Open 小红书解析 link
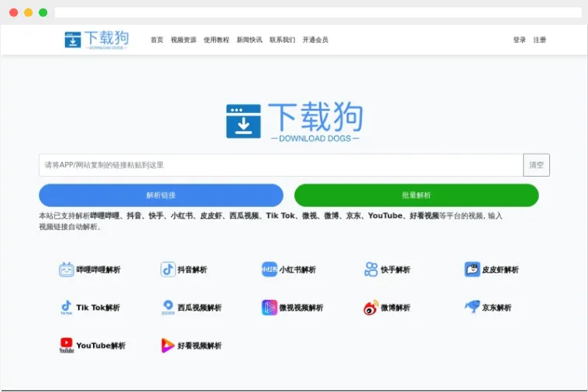Screen dimensions: 588x392 point(297,270)
